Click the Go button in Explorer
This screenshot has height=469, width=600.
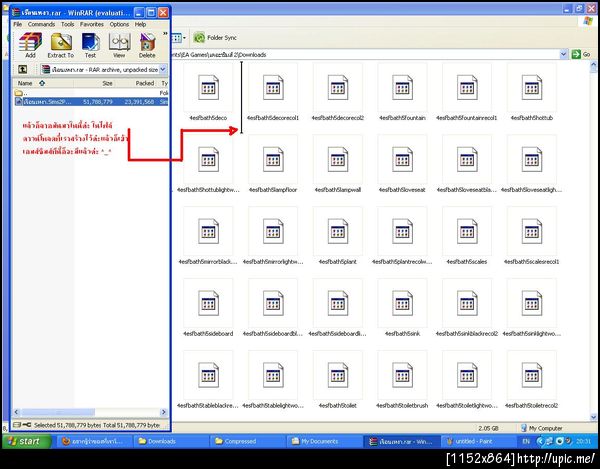click(581, 54)
